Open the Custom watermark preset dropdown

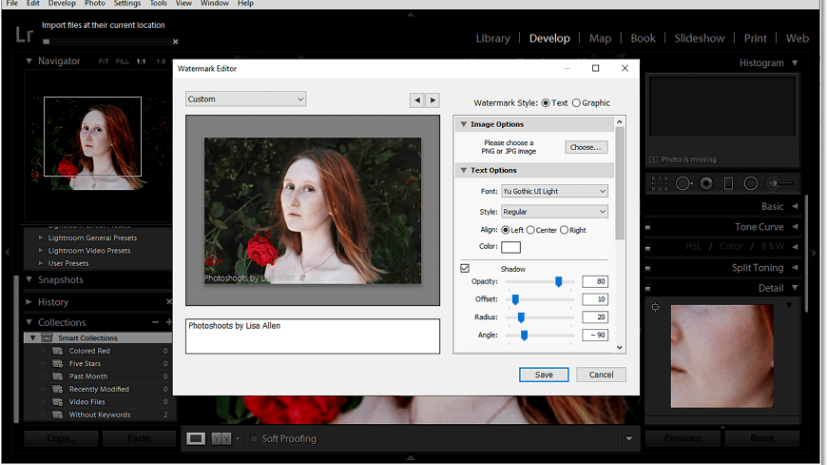[245, 99]
